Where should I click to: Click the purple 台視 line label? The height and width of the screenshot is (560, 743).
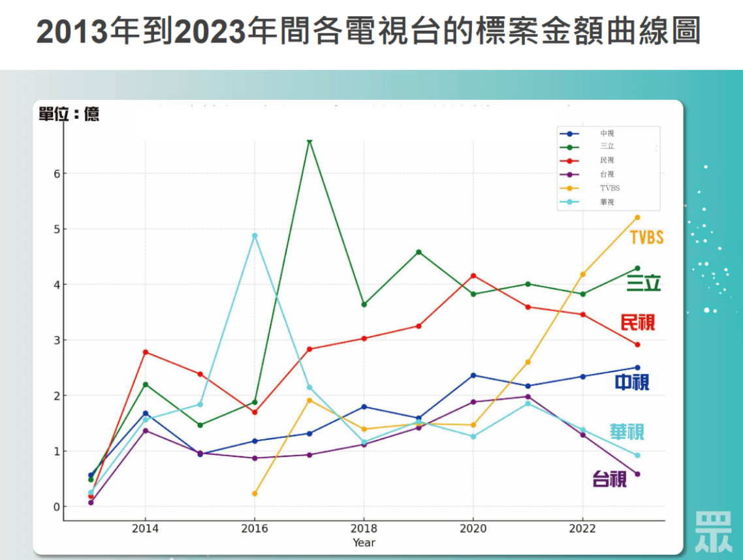pyautogui.click(x=609, y=480)
